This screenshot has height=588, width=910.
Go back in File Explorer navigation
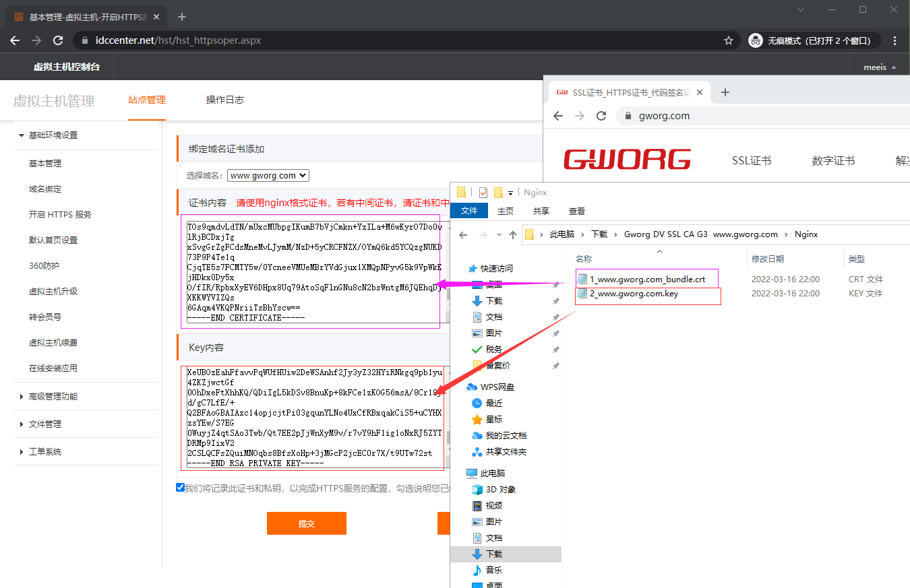[463, 234]
